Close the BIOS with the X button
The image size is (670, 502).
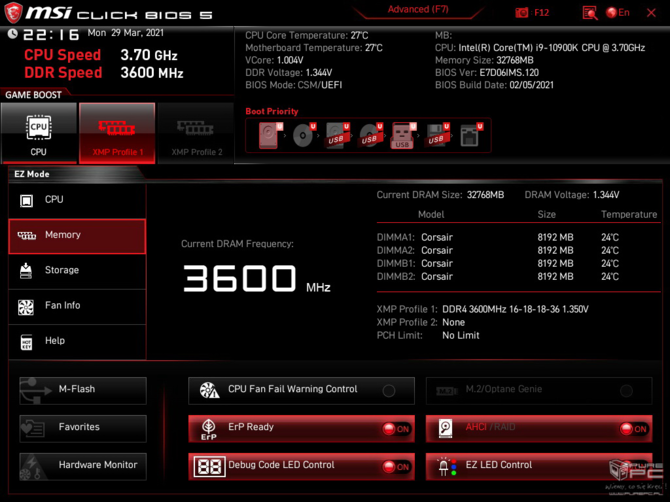pos(651,13)
